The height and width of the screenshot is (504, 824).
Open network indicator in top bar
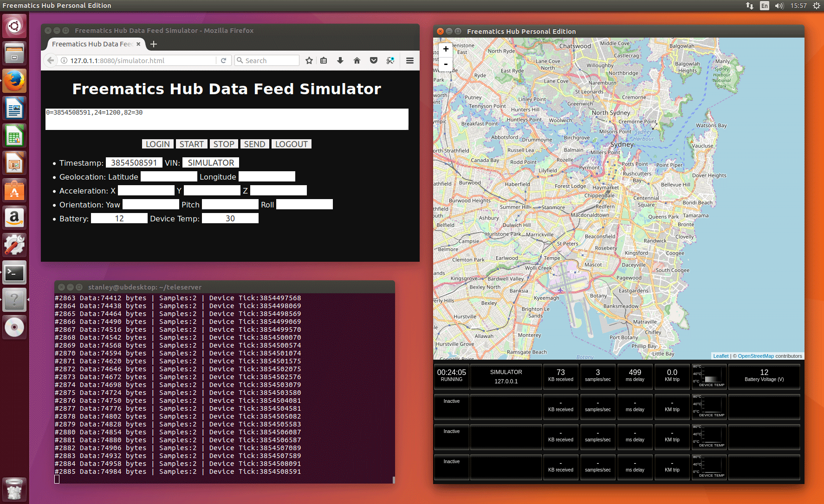[x=750, y=6]
